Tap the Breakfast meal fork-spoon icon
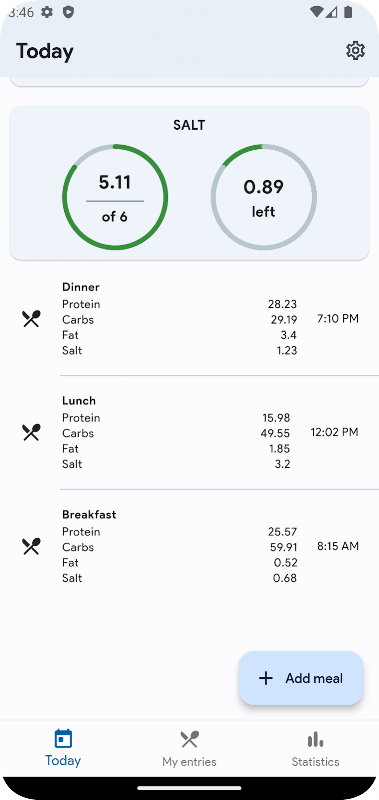 pos(31,546)
